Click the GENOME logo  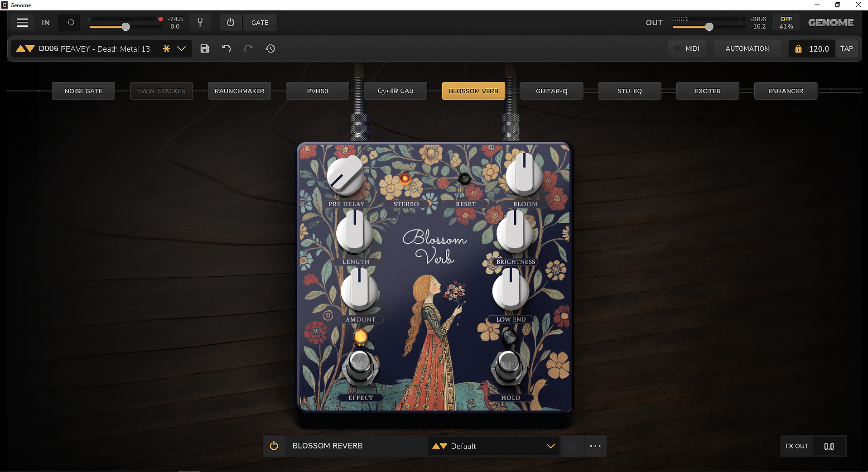(831, 23)
